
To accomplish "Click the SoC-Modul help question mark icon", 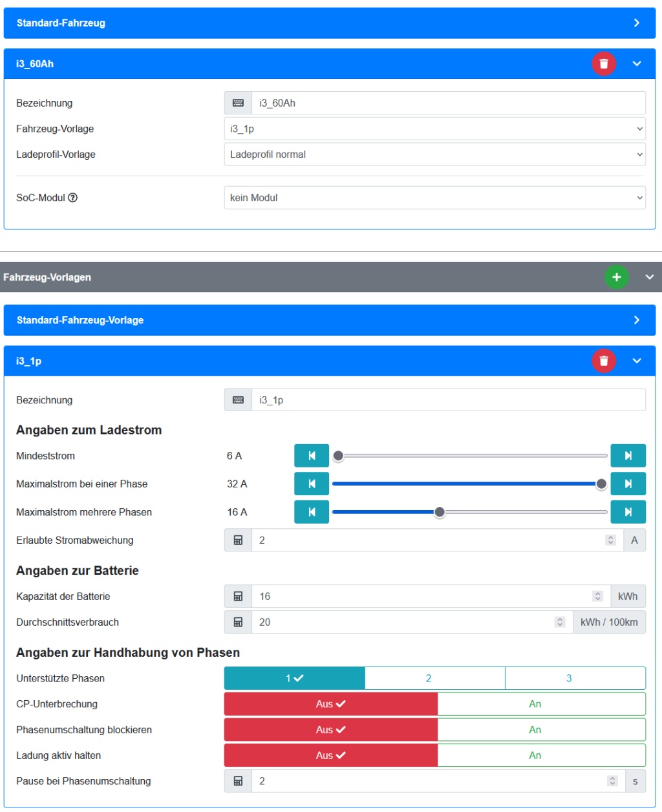I will [73, 198].
